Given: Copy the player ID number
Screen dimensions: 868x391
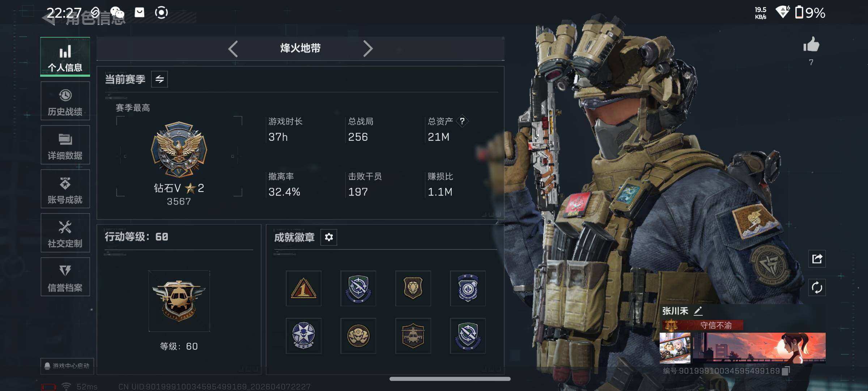Looking at the screenshot, I should coord(786,371).
